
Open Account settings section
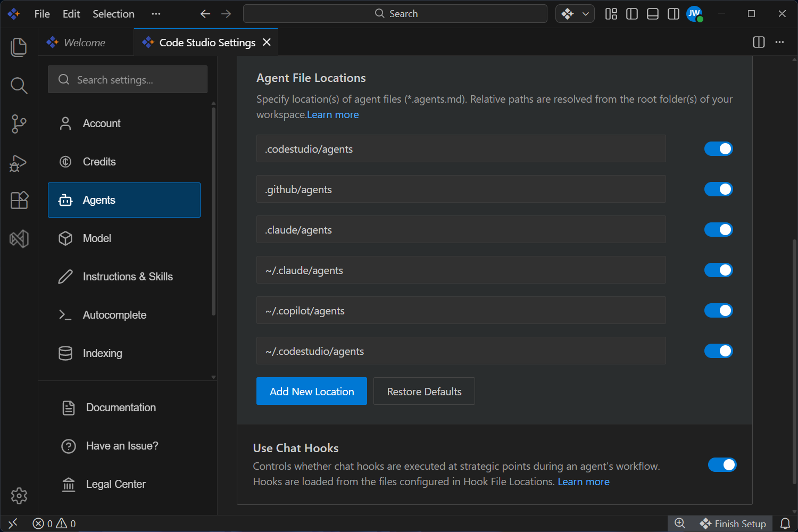tap(124, 123)
